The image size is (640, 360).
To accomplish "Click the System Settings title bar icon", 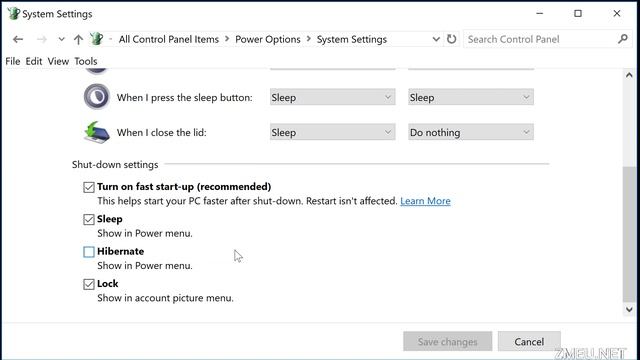I will point(13,13).
